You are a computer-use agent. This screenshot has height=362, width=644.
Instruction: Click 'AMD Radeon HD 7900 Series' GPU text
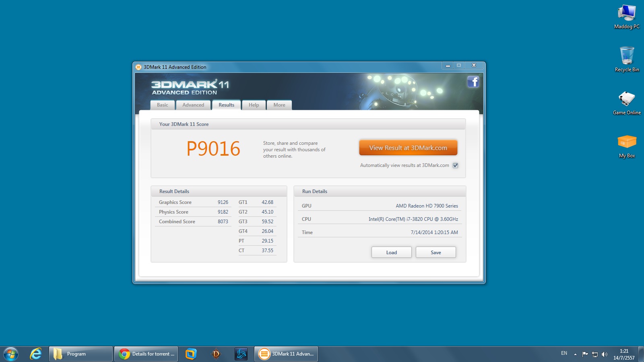point(427,206)
